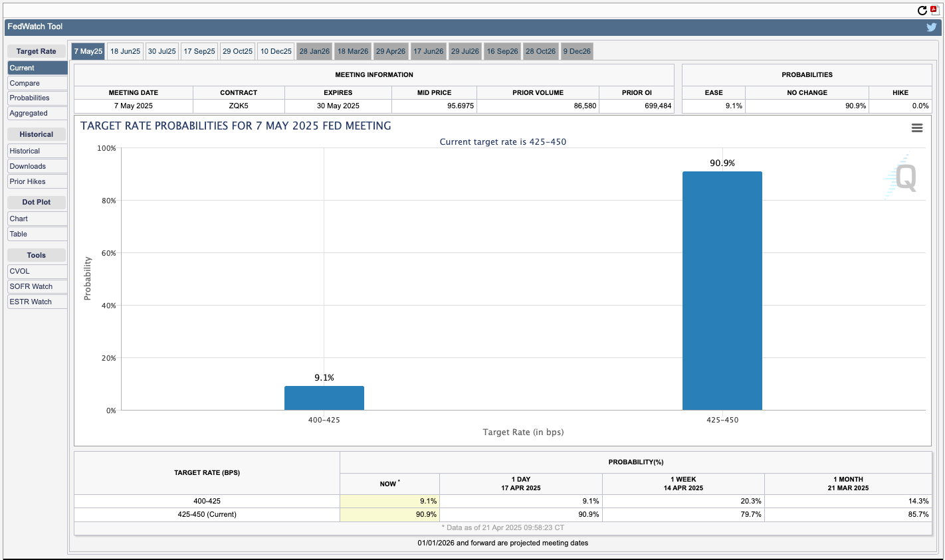The height and width of the screenshot is (560, 945).
Task: Click the refresh icon at top right
Action: click(922, 10)
